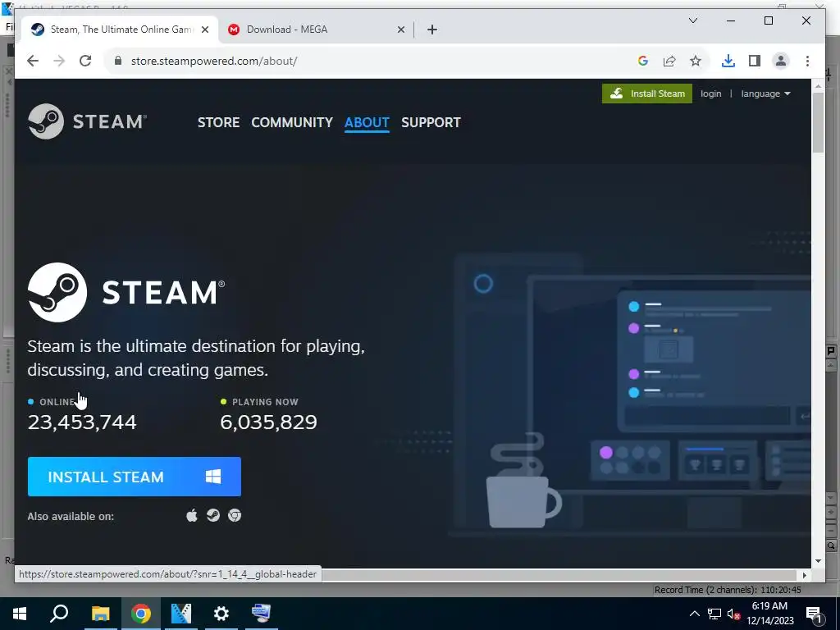Viewport: 840px width, 630px height.
Task: Open Windows taskbar search
Action: (59, 614)
